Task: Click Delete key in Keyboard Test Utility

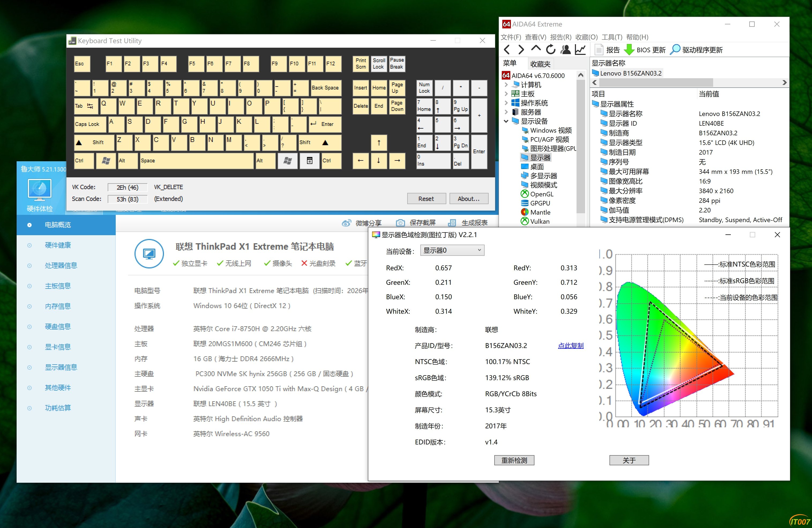Action: pyautogui.click(x=361, y=106)
